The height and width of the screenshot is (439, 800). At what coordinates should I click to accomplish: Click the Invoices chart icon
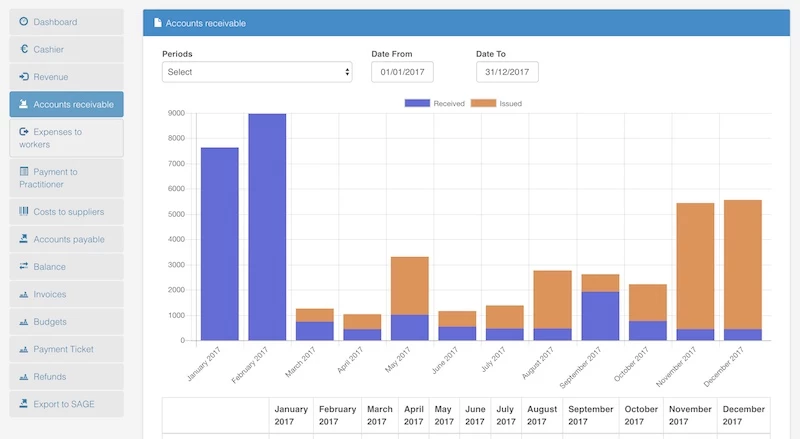click(x=24, y=295)
